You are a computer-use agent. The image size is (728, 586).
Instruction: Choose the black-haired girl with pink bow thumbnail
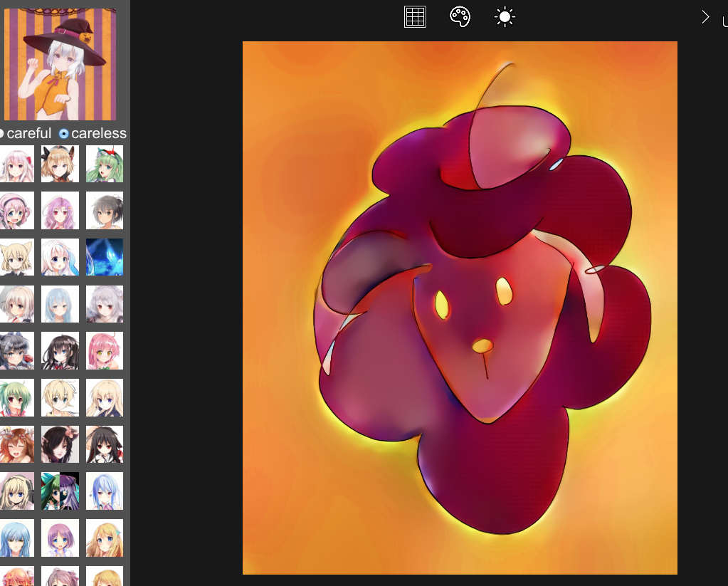60,444
